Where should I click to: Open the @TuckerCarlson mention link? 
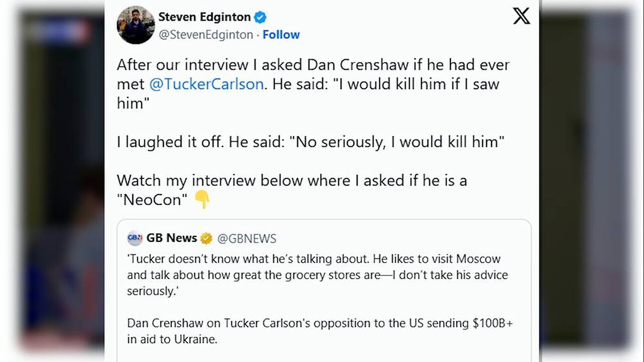pos(206,84)
